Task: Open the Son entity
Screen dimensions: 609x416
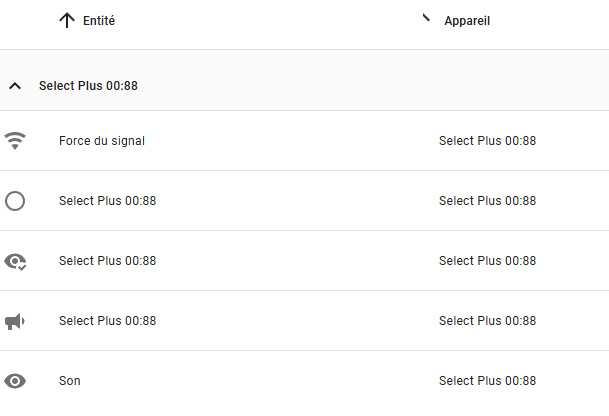Action: pyautogui.click(x=70, y=381)
